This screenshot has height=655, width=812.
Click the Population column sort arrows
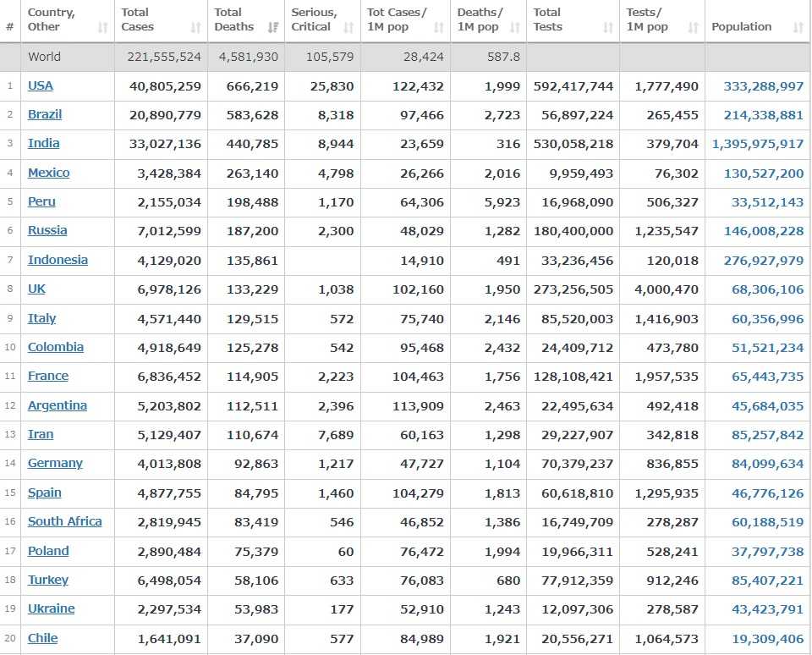tap(798, 28)
